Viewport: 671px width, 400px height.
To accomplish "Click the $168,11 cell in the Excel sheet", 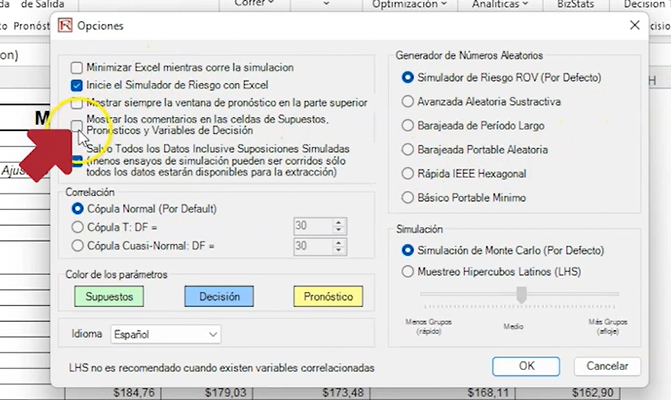I will coord(443,393).
